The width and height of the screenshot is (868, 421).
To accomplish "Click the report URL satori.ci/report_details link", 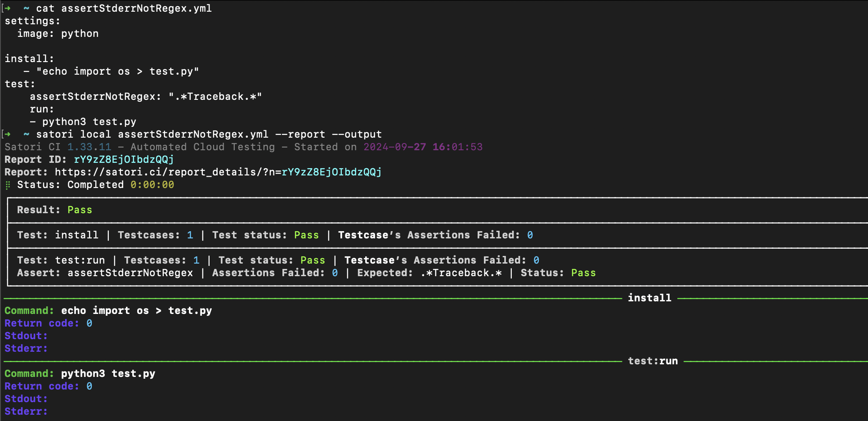I will point(218,172).
